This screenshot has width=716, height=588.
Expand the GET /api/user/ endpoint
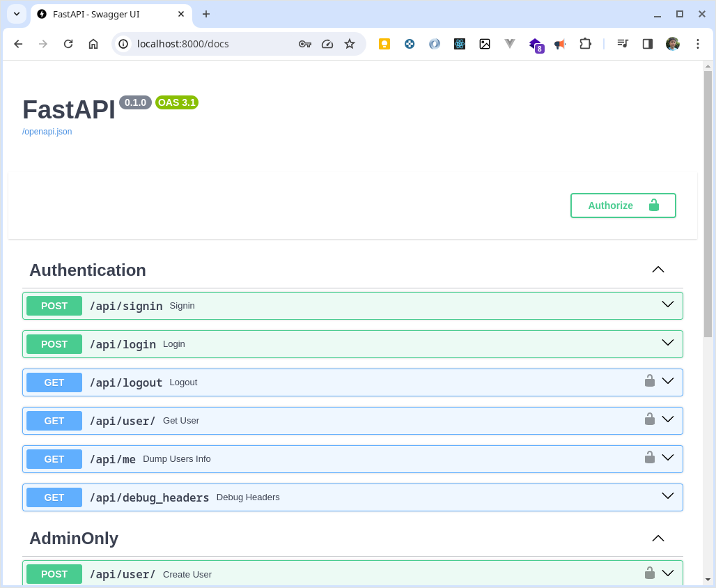[668, 419]
